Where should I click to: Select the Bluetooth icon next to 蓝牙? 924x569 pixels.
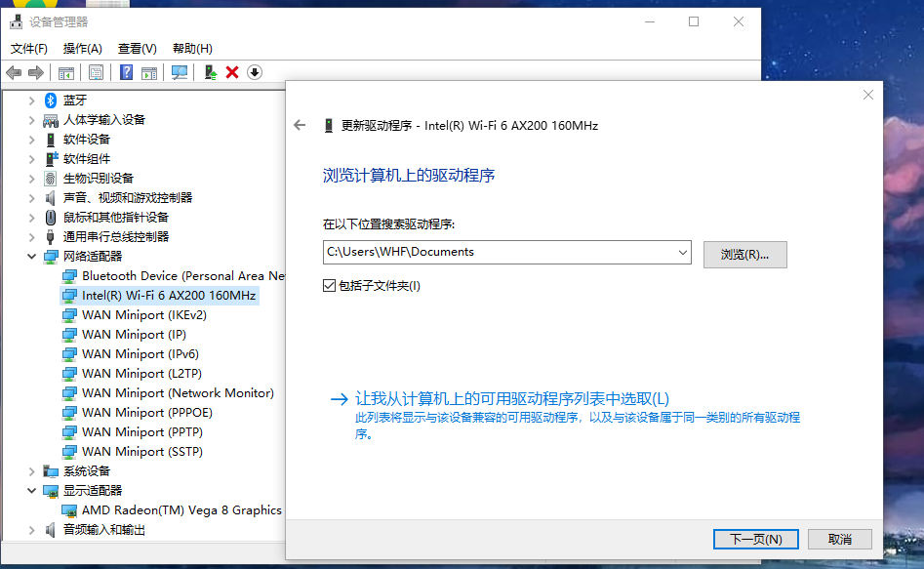point(51,101)
